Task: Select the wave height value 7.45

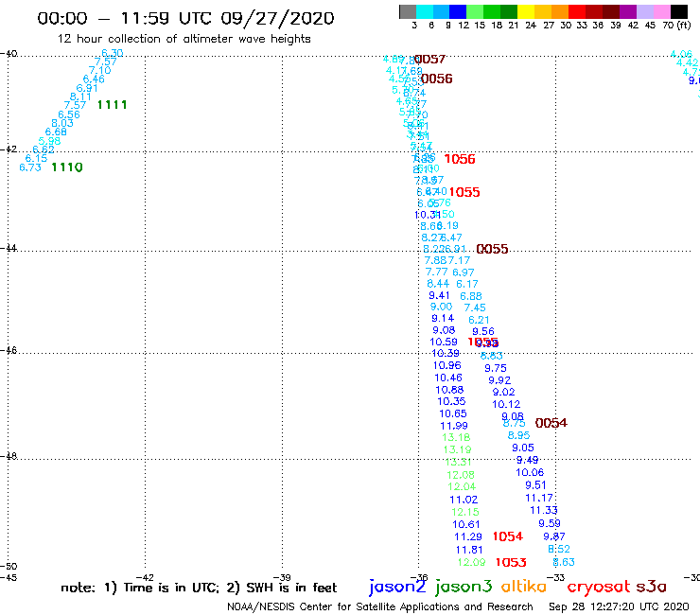Action: click(475, 307)
